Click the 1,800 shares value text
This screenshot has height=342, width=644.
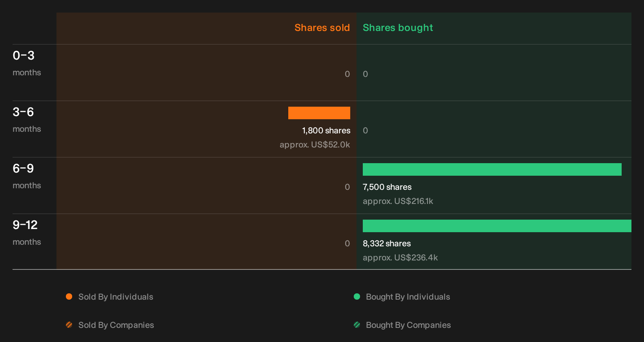click(x=326, y=131)
